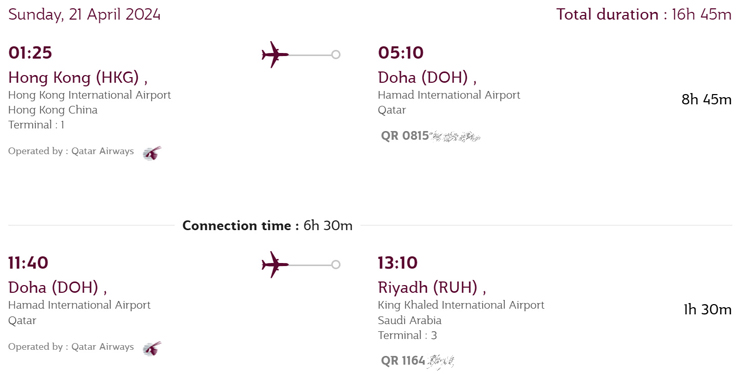Screen dimensions: 739x374
Task: Click the Qatar Airways logo under Hong Kong departure
Action: pos(152,153)
